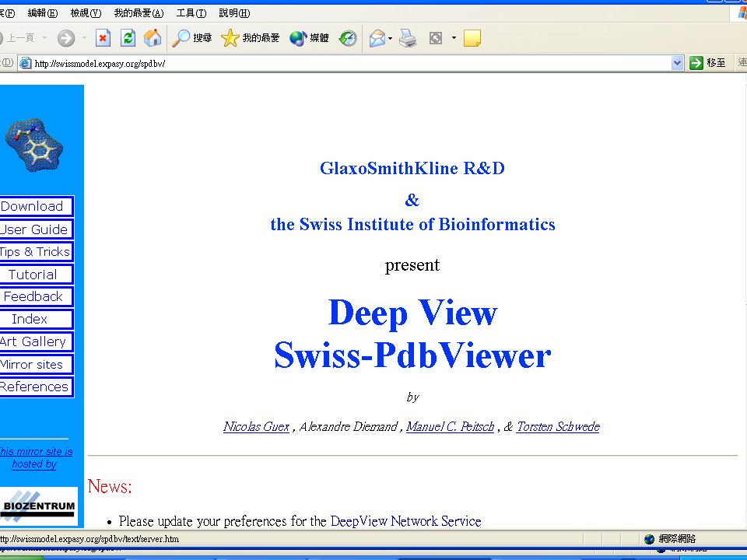The width and height of the screenshot is (747, 560).
Task: Open Mail button dropdown arrow
Action: pos(390,38)
